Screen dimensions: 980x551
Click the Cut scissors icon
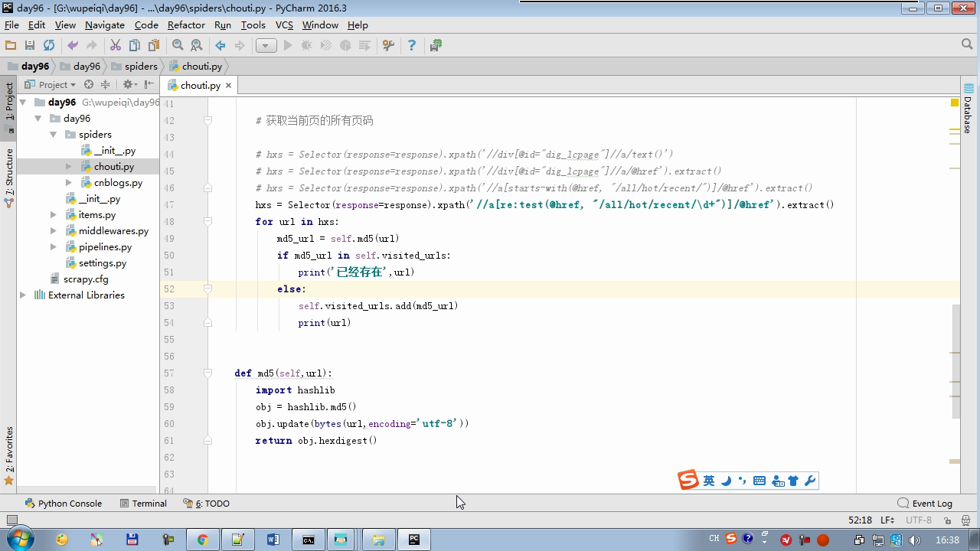point(116,45)
